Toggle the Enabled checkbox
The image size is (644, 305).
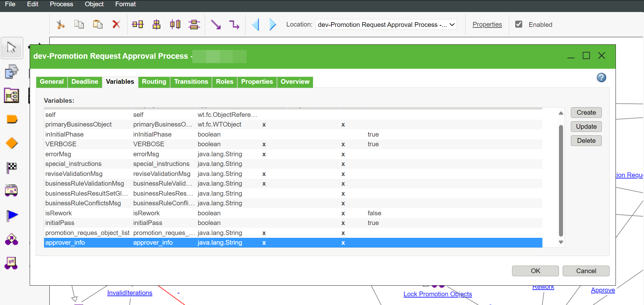519,24
